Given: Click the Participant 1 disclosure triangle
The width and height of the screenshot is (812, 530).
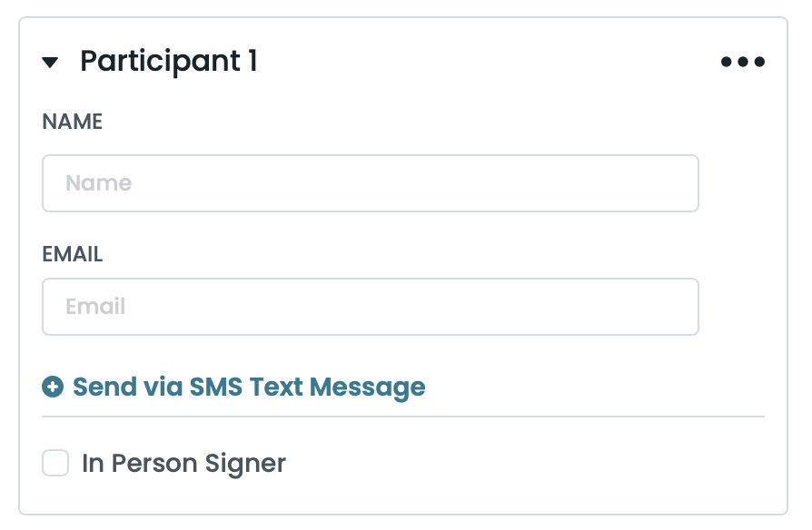Looking at the screenshot, I should coord(52,62).
